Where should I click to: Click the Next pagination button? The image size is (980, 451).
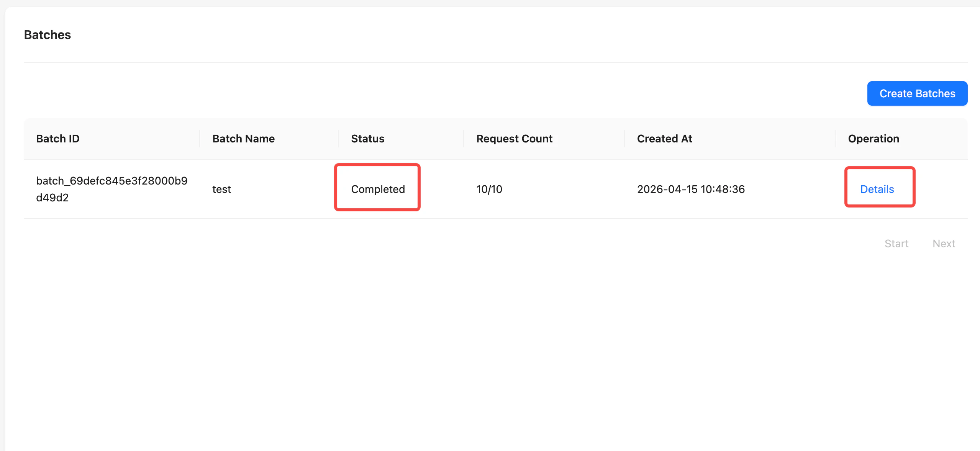944,243
